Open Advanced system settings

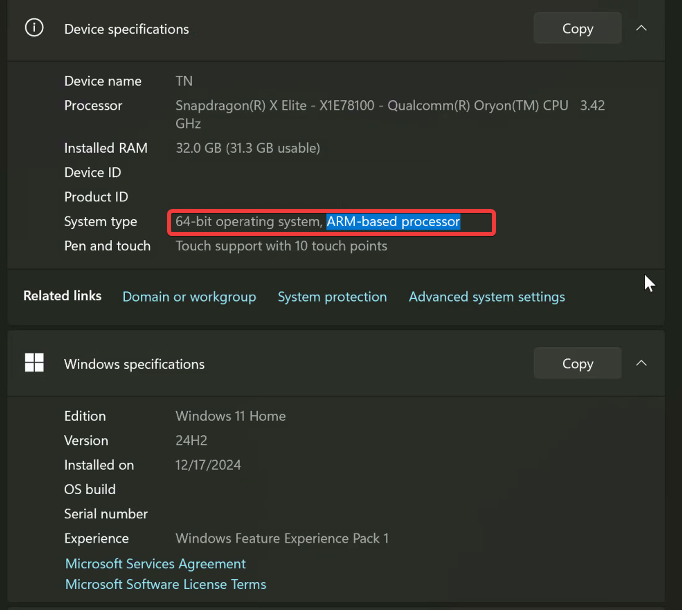(487, 297)
